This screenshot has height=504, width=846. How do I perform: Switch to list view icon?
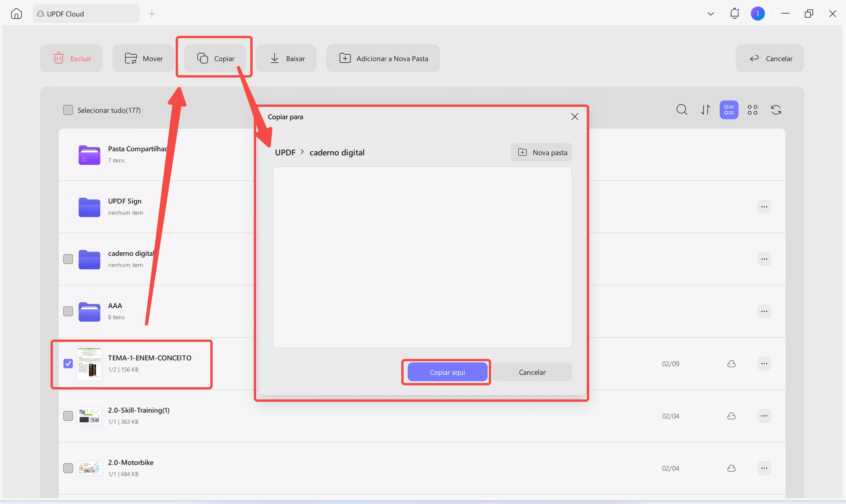[x=729, y=110]
